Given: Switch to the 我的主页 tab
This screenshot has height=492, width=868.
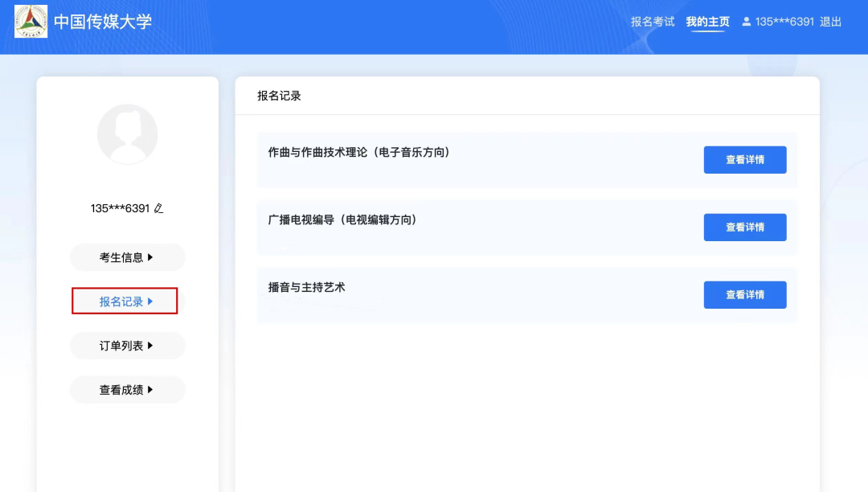Looking at the screenshot, I should pos(707,22).
